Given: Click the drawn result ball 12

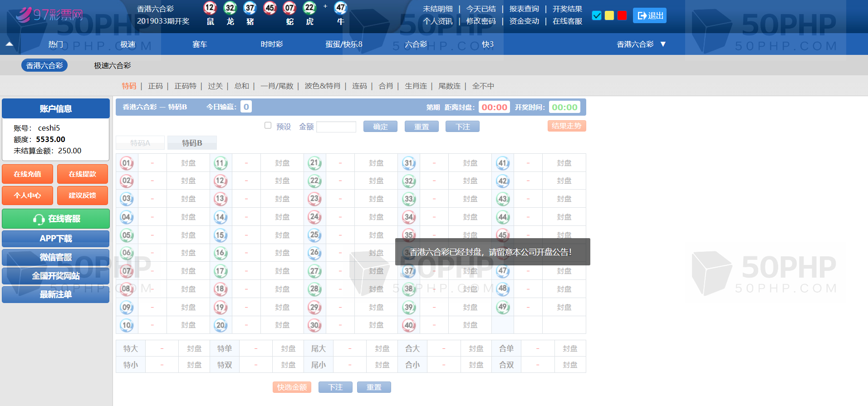Looking at the screenshot, I should pos(210,8).
